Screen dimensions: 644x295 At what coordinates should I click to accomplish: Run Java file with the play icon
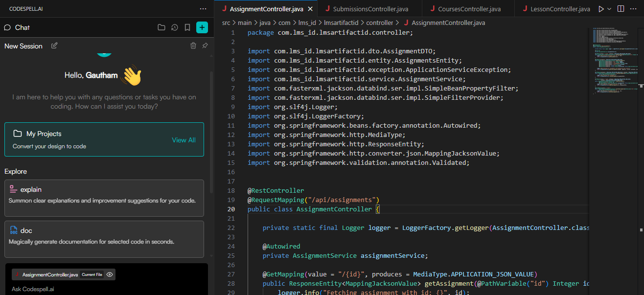pyautogui.click(x=601, y=9)
